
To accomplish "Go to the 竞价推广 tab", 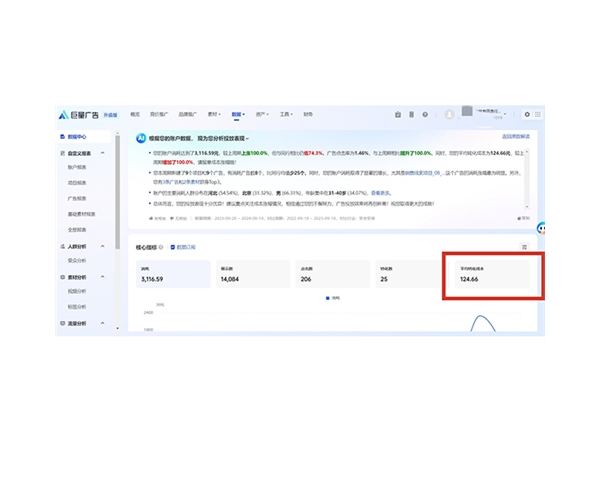I will [159, 114].
